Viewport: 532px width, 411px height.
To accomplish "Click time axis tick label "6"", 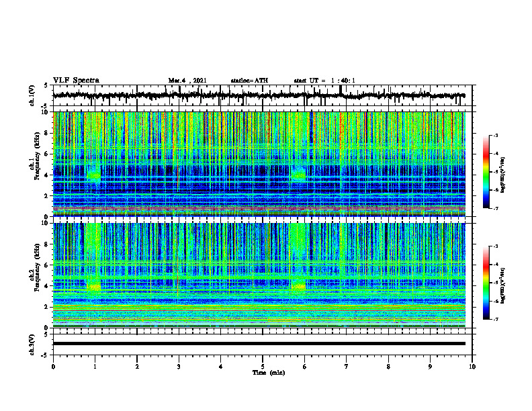I will [x=305, y=367].
